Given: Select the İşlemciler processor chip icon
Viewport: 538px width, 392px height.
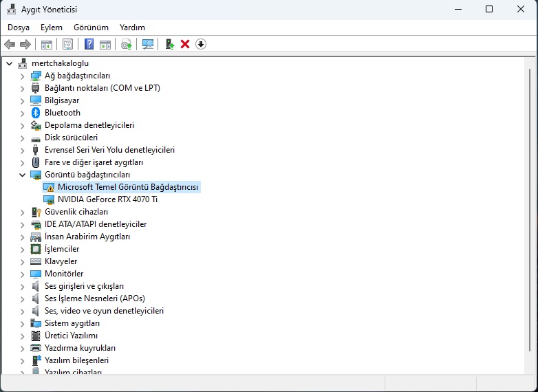Looking at the screenshot, I should point(36,249).
